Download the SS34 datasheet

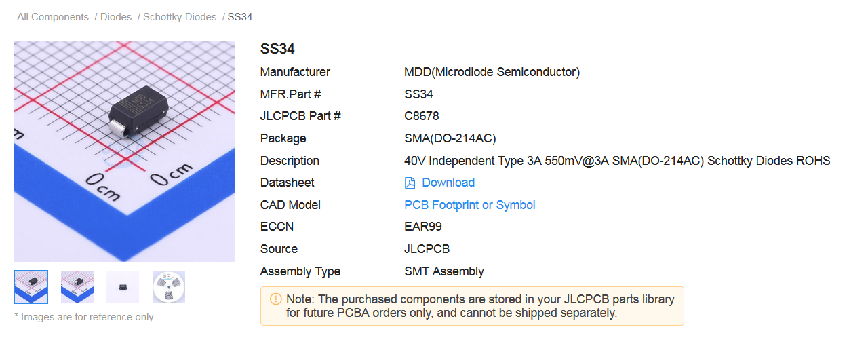point(448,183)
